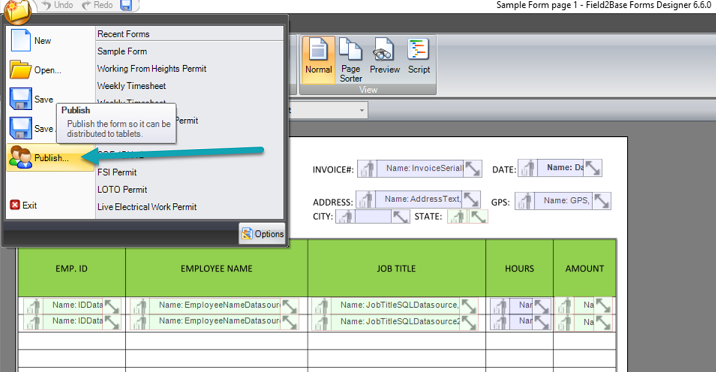
Task: Click the INVOICE#: label
Action: click(333, 170)
